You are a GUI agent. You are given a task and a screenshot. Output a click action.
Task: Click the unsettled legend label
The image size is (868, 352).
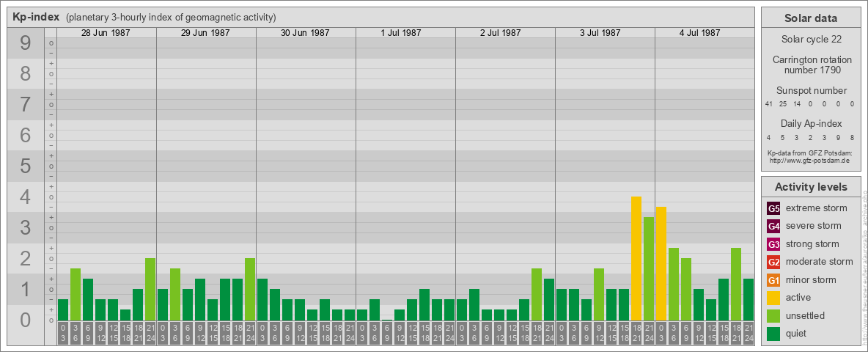pyautogui.click(x=805, y=315)
